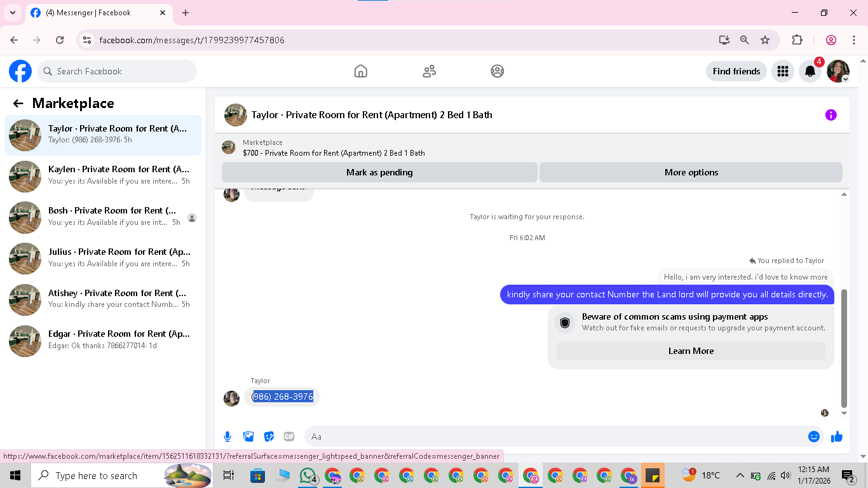Choose a GIF icon

click(x=289, y=437)
